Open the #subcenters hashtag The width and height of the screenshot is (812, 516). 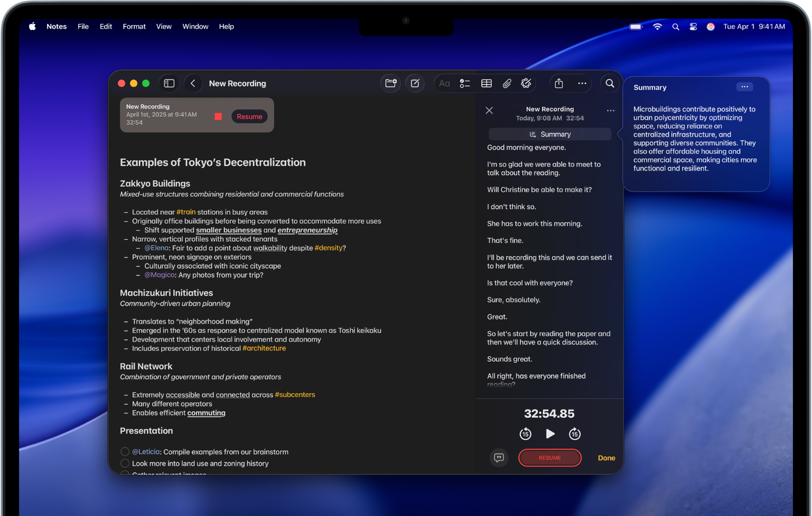click(x=295, y=394)
